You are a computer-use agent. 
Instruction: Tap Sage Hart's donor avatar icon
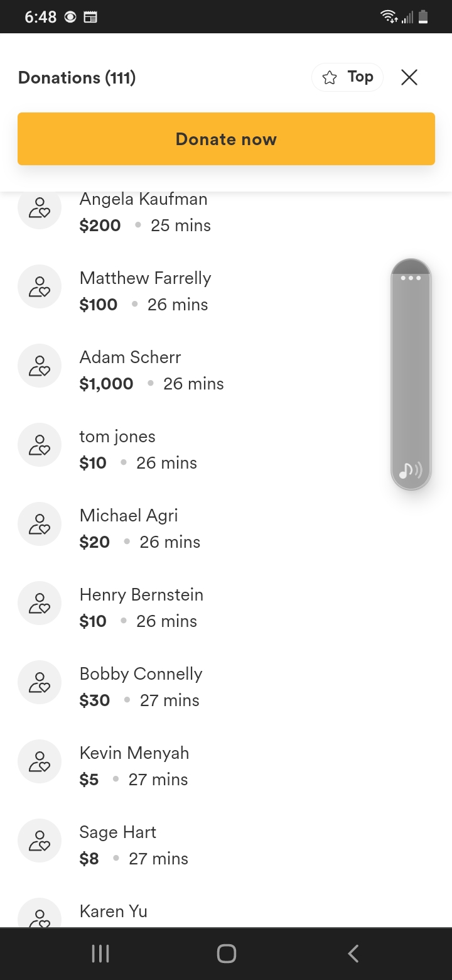click(x=40, y=841)
